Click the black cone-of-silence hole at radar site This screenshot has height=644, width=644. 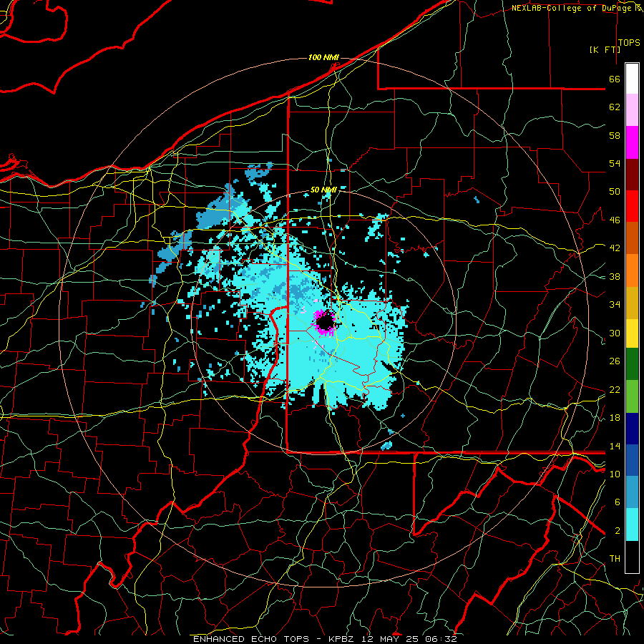pos(326,322)
